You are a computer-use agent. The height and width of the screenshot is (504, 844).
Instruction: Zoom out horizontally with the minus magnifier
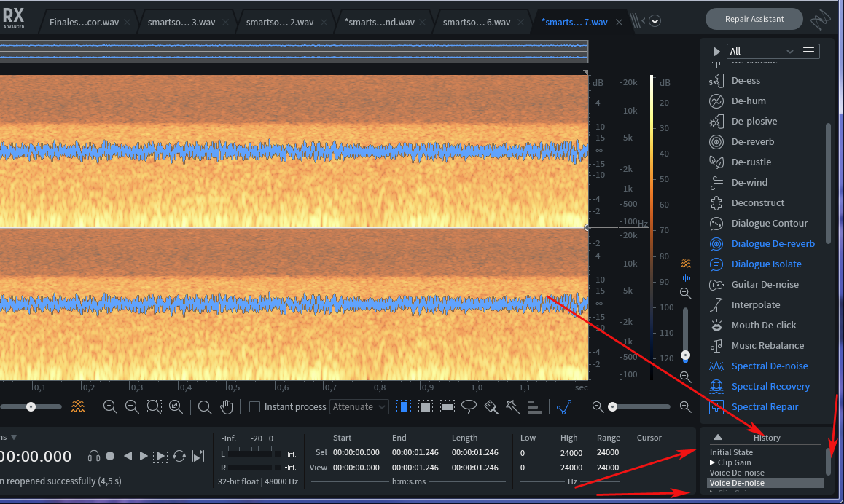coord(132,407)
